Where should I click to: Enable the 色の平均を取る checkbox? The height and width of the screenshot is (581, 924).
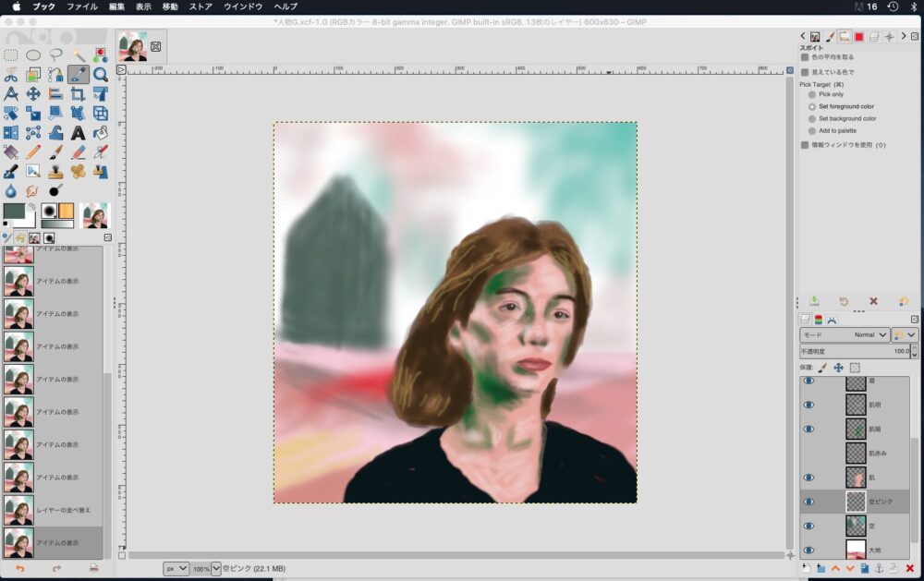(805, 57)
